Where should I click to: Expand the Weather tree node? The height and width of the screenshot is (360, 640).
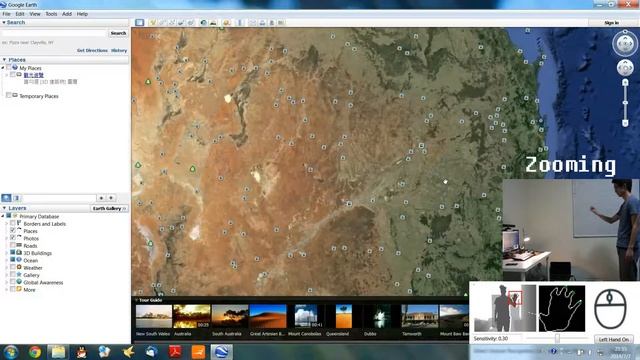pos(7,268)
